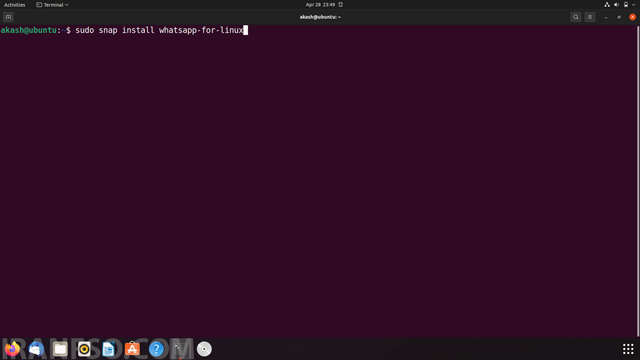Image resolution: width=640 pixels, height=360 pixels.
Task: Click the terminal vertical scrollbar
Action: 638,181
